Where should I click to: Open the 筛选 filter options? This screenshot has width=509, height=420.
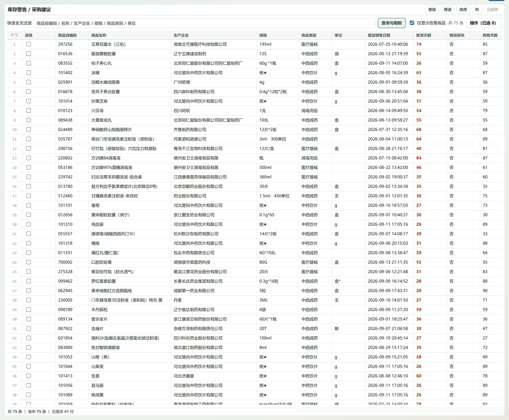448,10
